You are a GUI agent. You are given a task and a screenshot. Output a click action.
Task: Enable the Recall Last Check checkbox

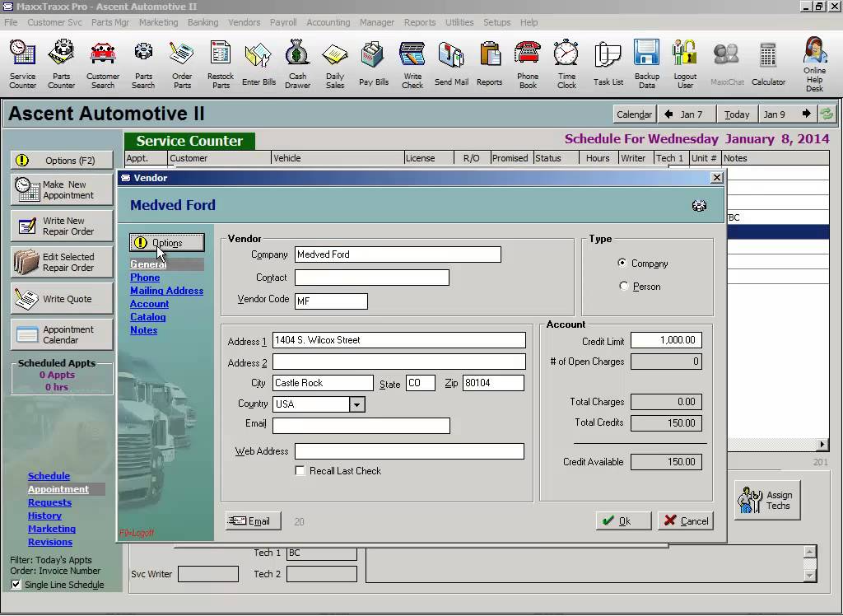coord(300,471)
